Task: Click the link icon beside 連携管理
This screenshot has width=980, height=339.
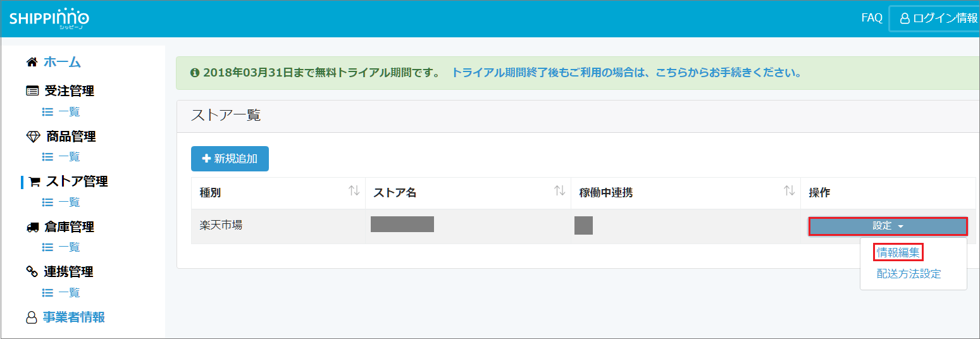Action: pos(32,272)
